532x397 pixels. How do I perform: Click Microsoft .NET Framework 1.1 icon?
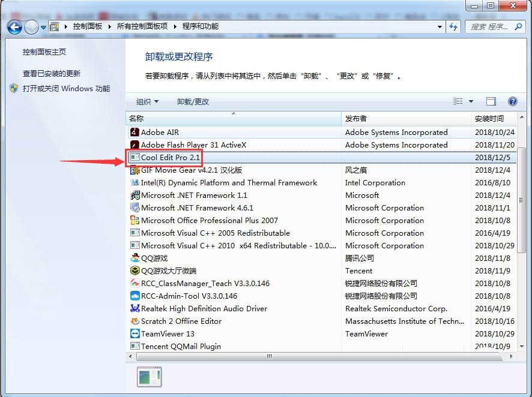135,195
